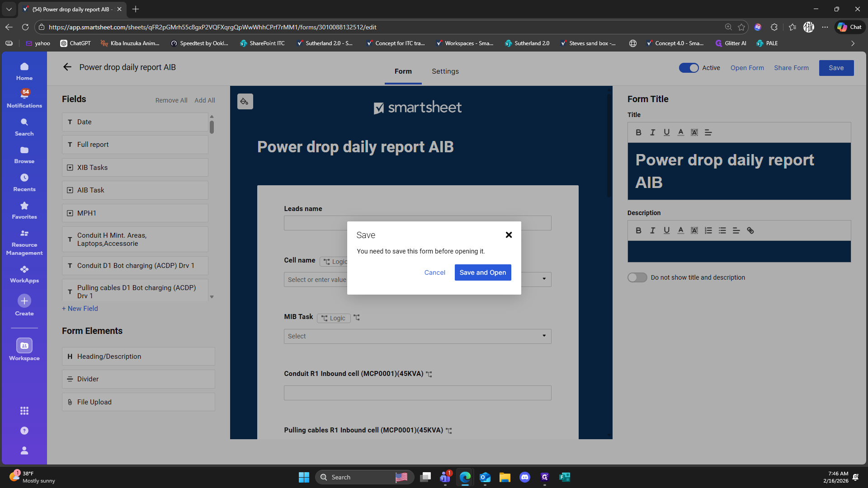Enable Do not show title and description

[637, 277]
